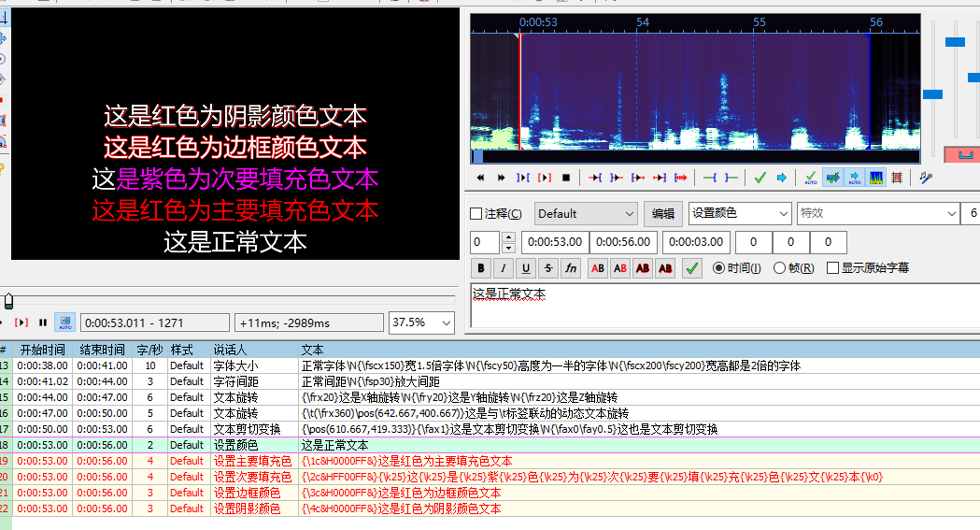
Task: Click the 编辑 style edit button
Action: click(x=663, y=214)
